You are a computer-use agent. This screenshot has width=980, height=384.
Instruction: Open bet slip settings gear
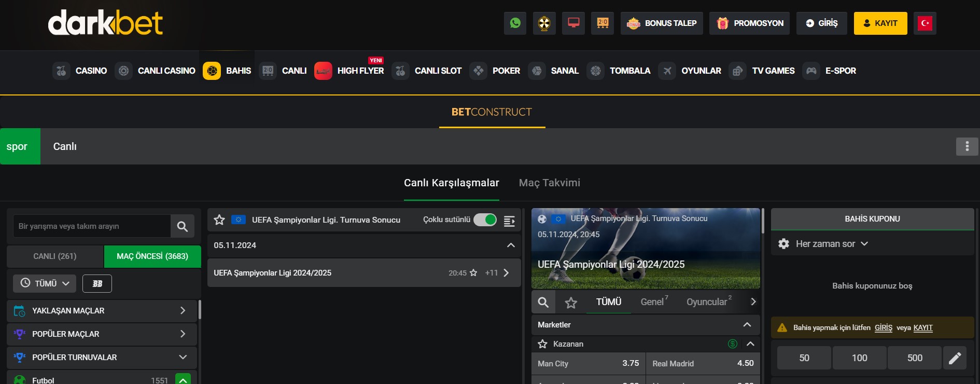tap(783, 244)
